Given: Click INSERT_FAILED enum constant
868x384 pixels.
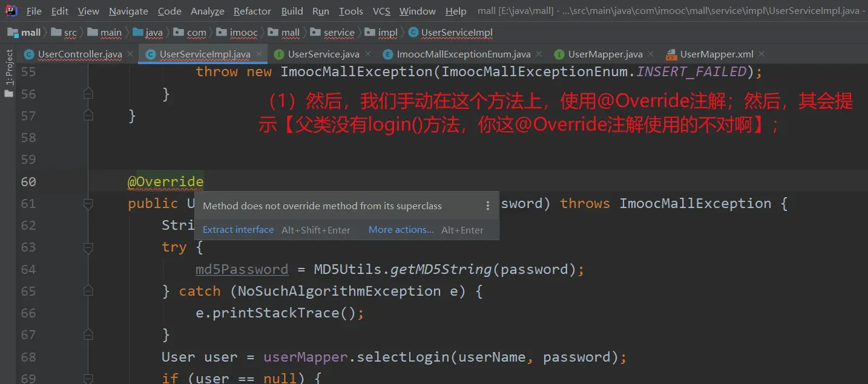Looking at the screenshot, I should 691,71.
